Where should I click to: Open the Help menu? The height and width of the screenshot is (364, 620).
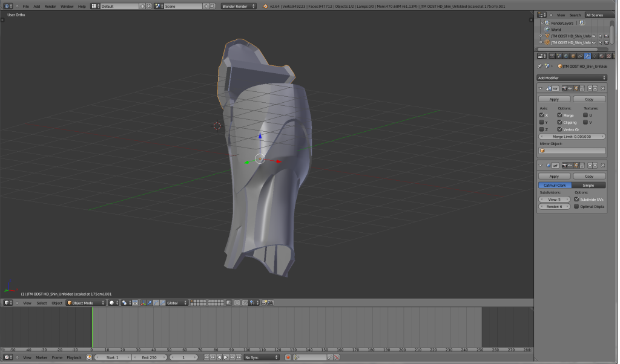click(x=82, y=6)
